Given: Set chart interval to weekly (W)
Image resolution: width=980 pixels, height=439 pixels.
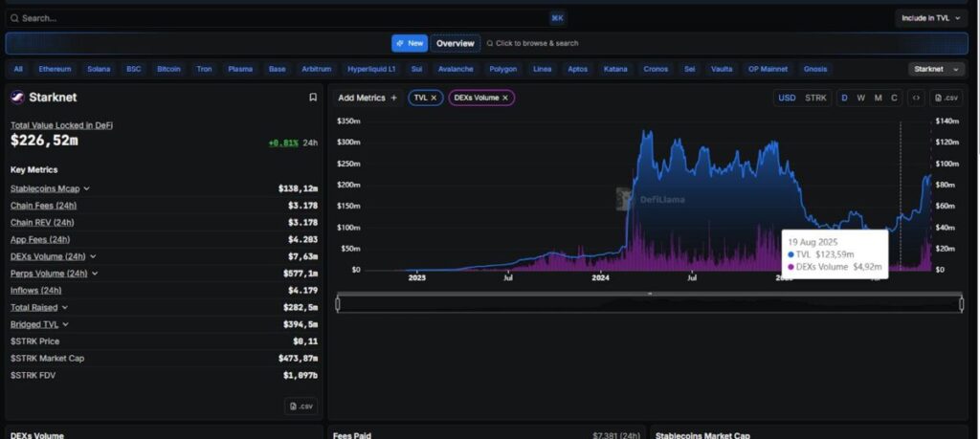Looking at the screenshot, I should 860,98.
